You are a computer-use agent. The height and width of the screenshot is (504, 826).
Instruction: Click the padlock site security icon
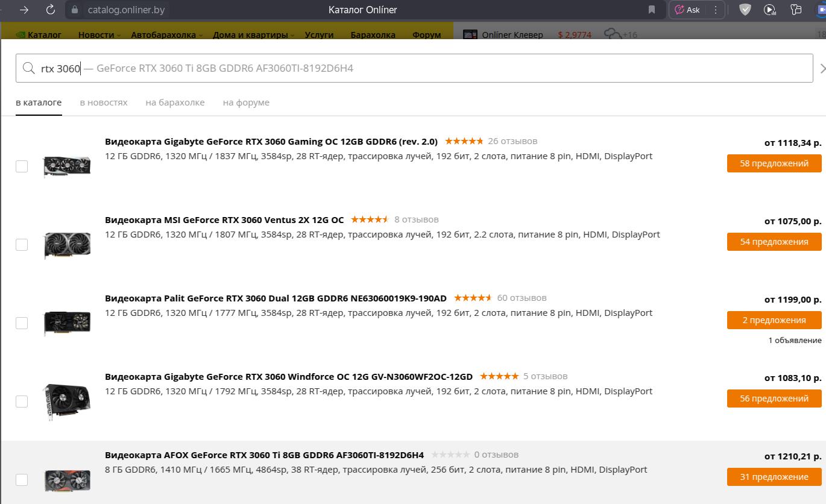tap(75, 10)
